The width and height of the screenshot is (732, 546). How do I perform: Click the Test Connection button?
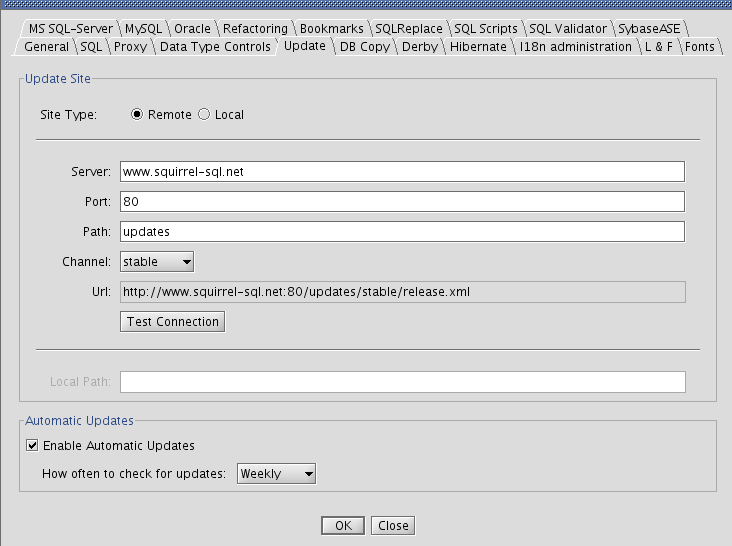click(x=172, y=322)
